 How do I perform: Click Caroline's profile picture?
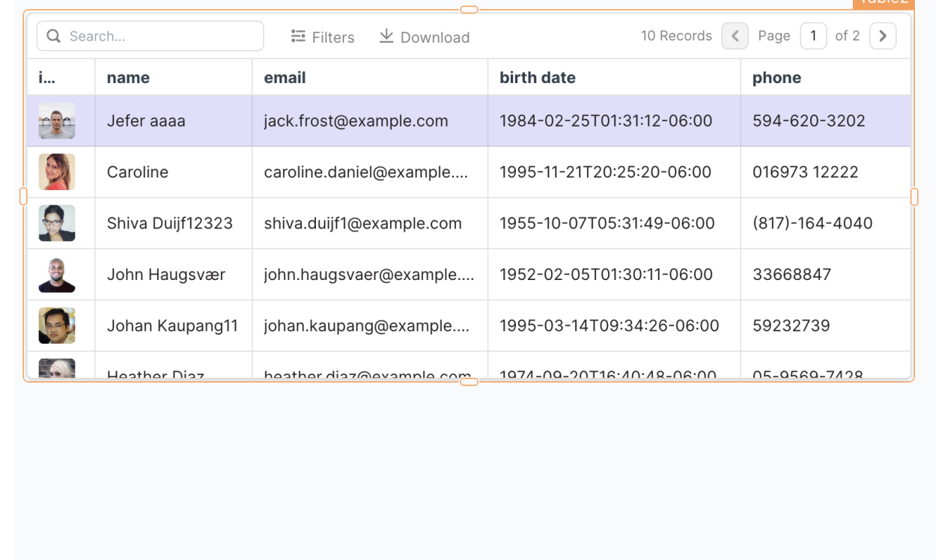coord(56,171)
